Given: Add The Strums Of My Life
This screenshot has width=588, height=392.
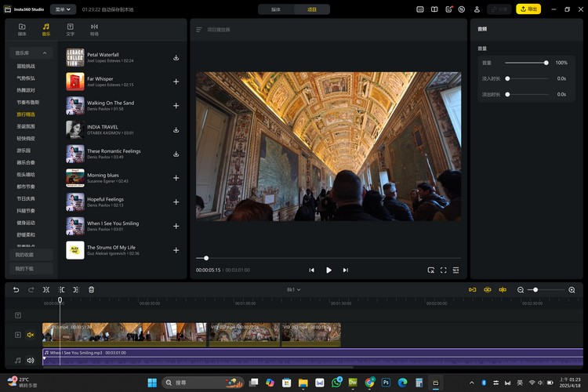Looking at the screenshot, I should pyautogui.click(x=176, y=250).
